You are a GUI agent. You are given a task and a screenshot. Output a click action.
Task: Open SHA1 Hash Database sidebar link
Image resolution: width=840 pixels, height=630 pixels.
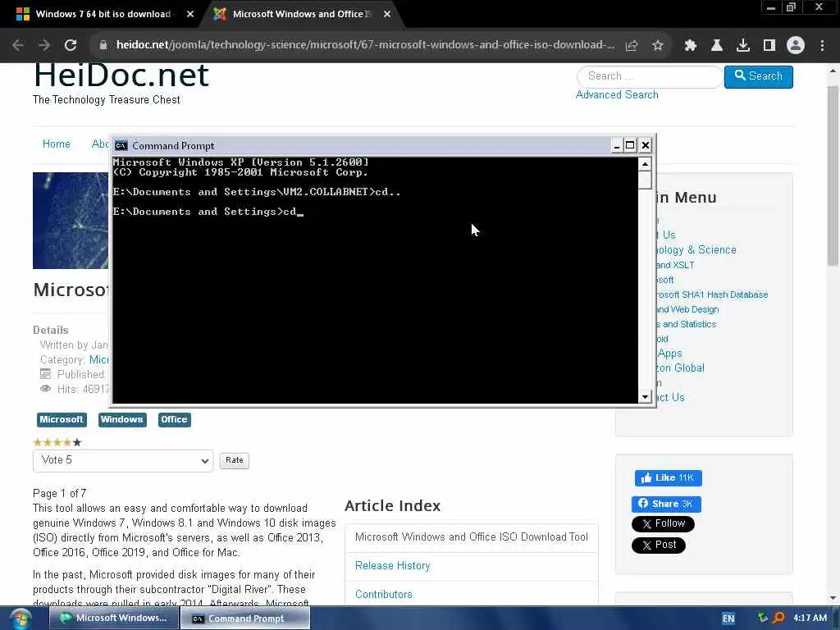712,294
